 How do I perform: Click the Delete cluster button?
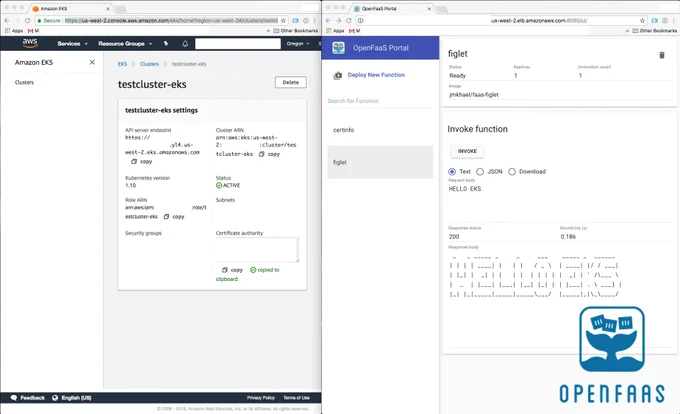tap(291, 82)
